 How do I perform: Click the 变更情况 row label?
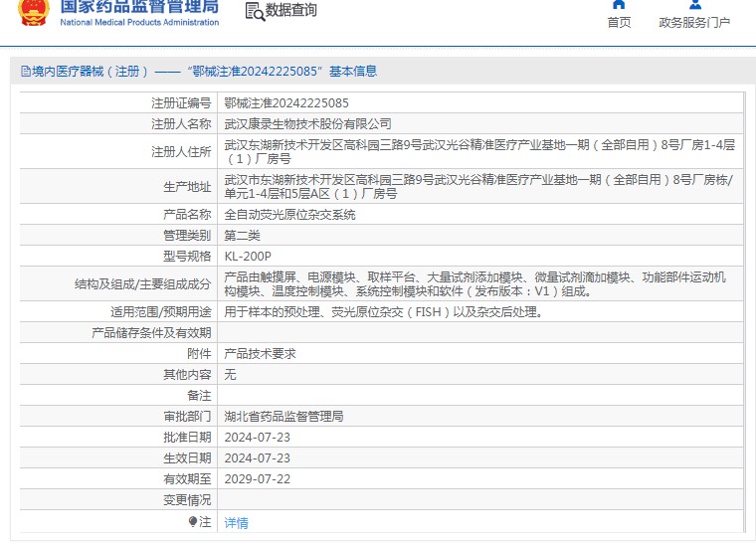pyautogui.click(x=187, y=500)
